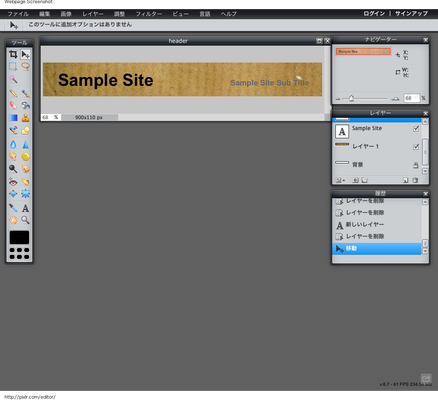Open layer settings toggle in Layers panel
Image resolution: width=438 pixels, height=400 pixels.
(340, 180)
